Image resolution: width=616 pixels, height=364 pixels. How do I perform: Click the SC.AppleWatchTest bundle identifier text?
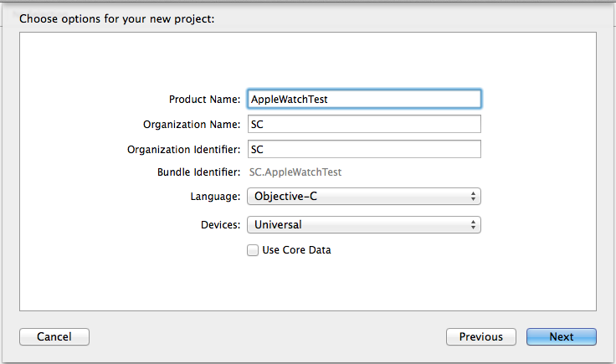(296, 172)
